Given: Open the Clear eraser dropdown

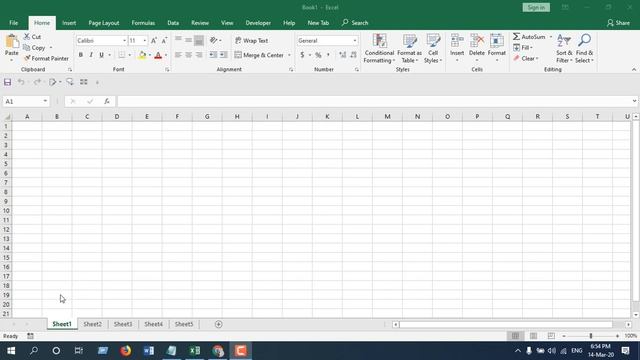Looking at the screenshot, I should [x=526, y=58].
